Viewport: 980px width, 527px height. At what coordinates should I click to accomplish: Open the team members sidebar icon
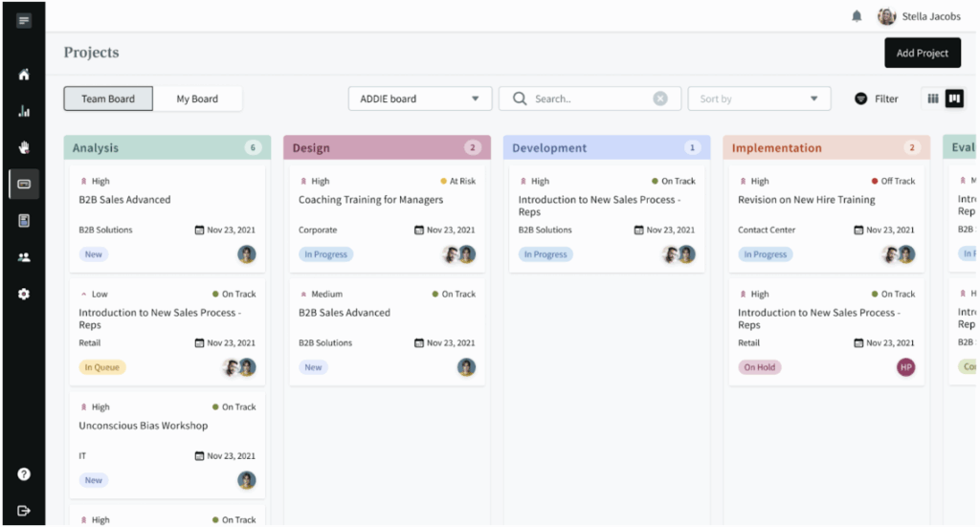24,257
